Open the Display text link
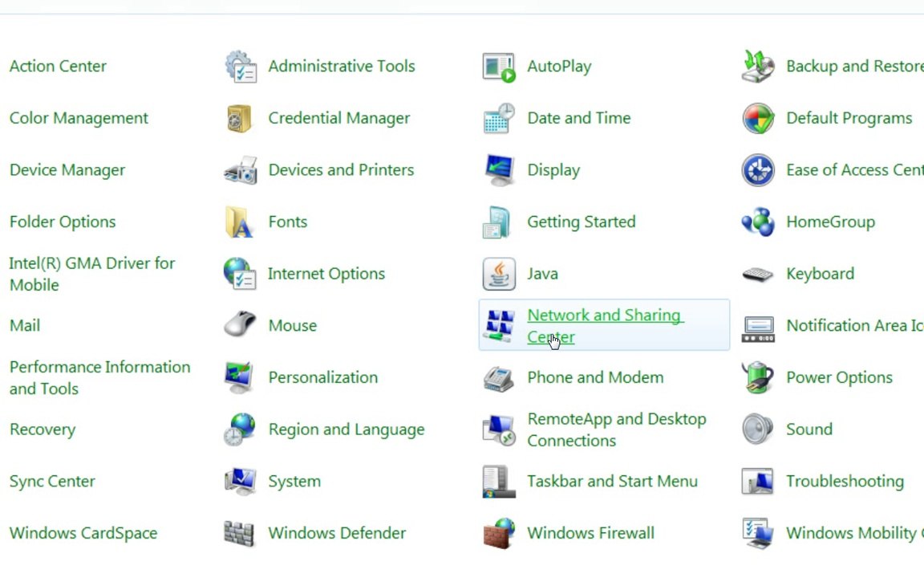924x578 pixels. (x=553, y=170)
